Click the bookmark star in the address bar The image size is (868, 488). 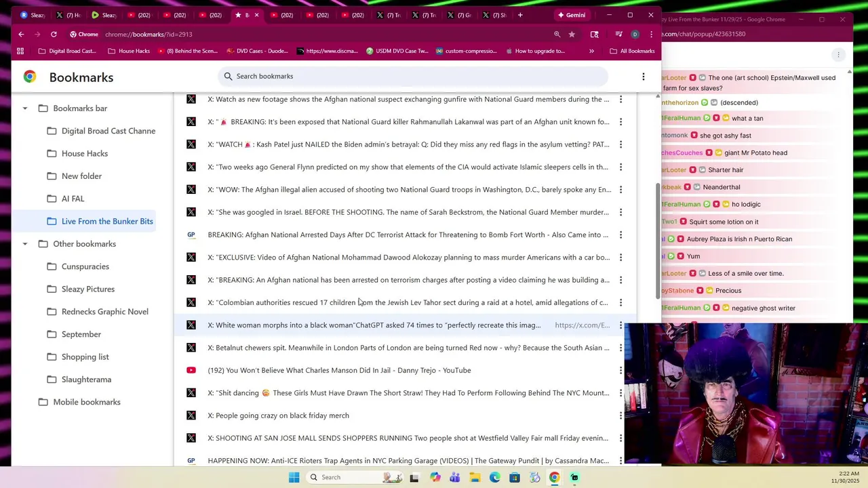click(x=572, y=34)
